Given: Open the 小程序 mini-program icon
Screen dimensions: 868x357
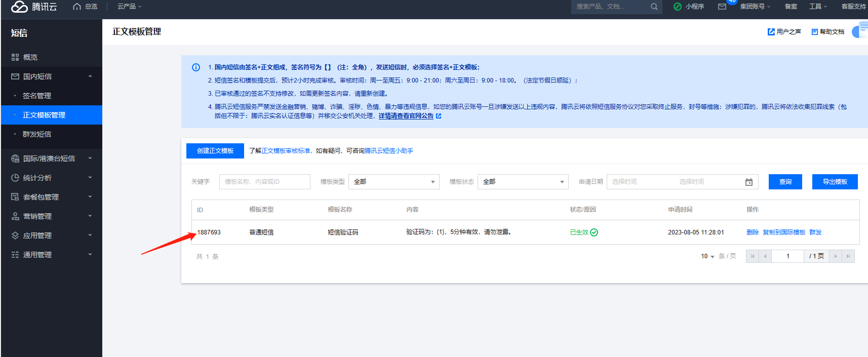Looking at the screenshot, I should pos(677,7).
